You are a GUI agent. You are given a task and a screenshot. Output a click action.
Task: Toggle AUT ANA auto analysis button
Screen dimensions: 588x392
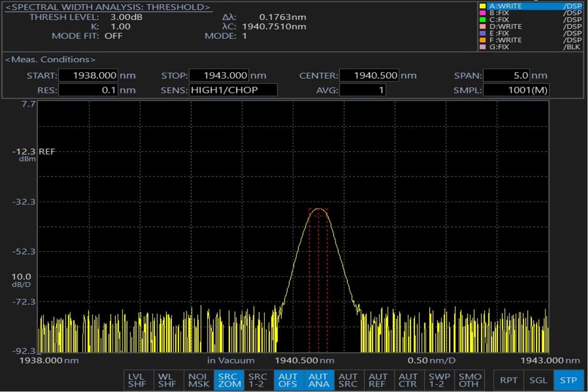pyautogui.click(x=318, y=380)
